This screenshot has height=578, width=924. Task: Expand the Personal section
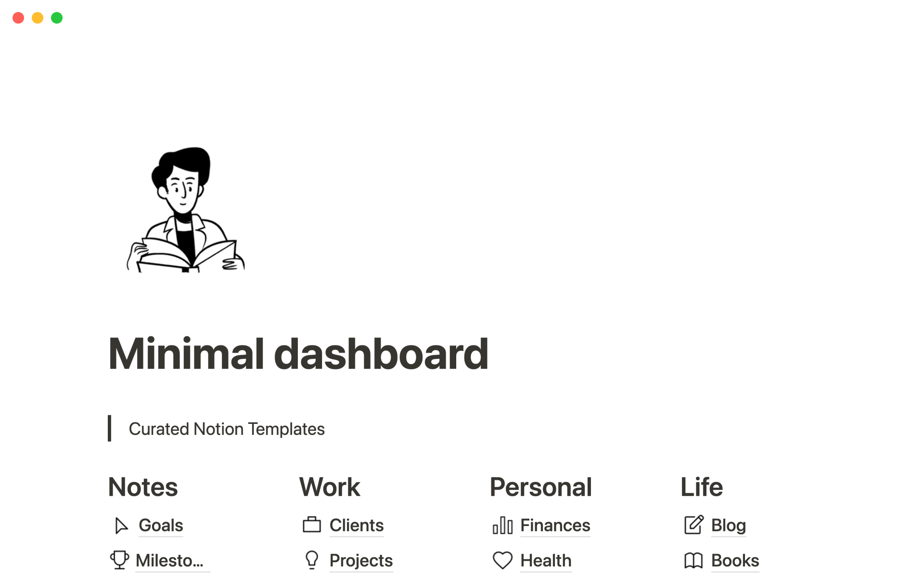pyautogui.click(x=540, y=486)
